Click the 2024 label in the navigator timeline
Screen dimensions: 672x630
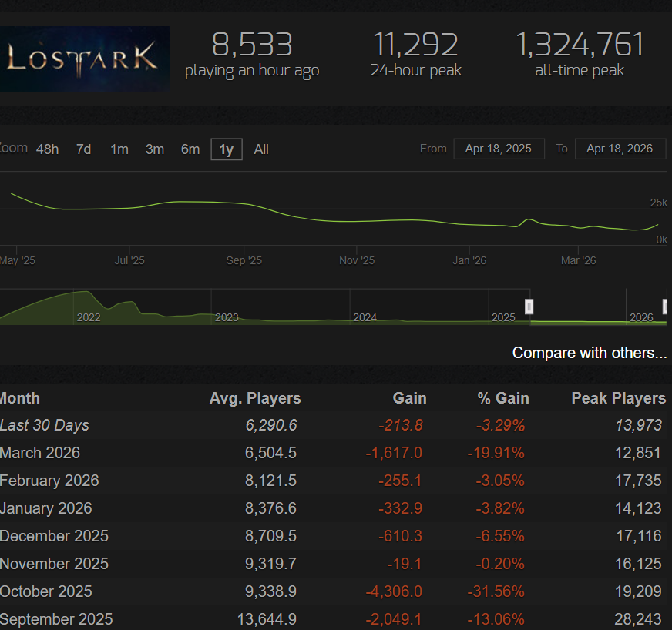click(365, 317)
